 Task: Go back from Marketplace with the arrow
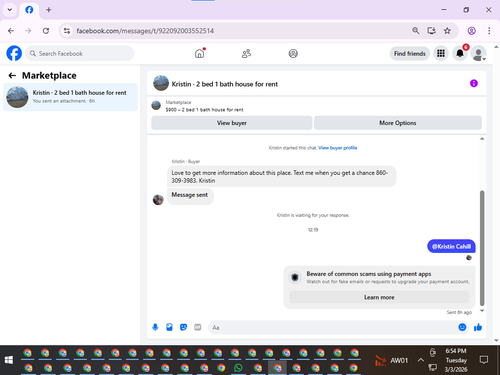(x=12, y=76)
